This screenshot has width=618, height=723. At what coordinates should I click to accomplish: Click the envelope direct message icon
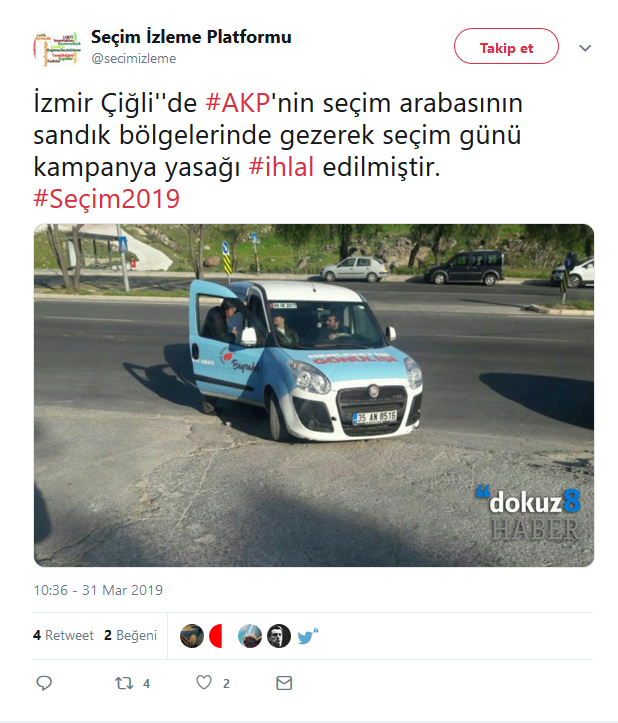click(284, 683)
